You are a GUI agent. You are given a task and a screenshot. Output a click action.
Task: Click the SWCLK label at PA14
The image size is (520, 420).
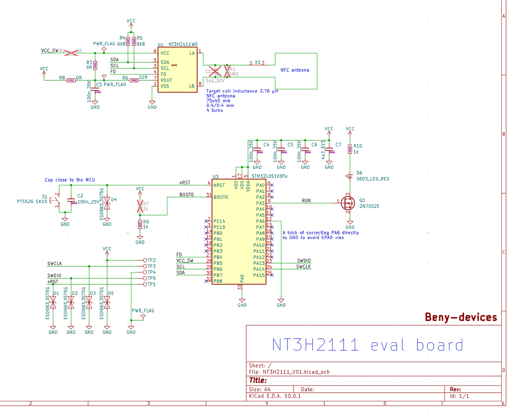click(304, 267)
